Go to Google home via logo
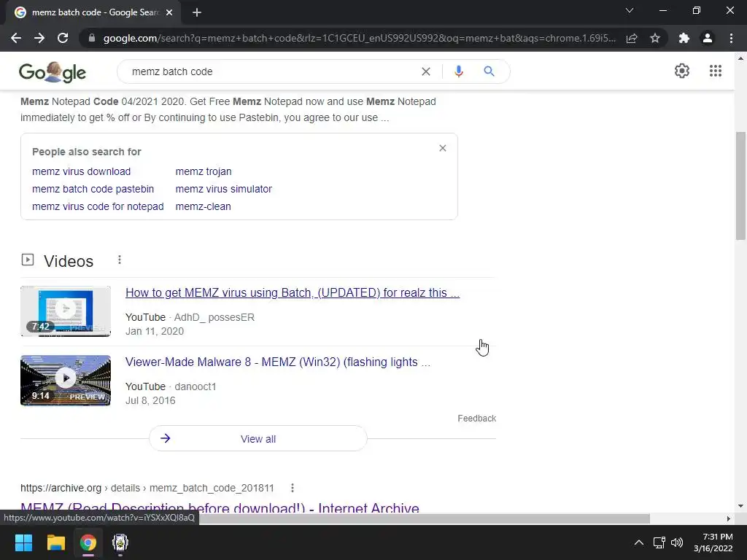This screenshot has height=560, width=747. coord(53,72)
